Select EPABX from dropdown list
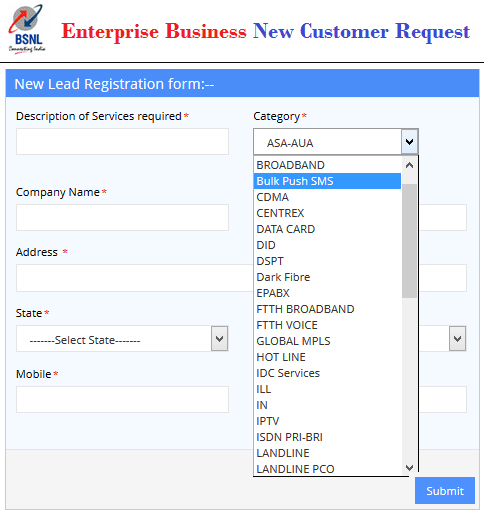 327,293
